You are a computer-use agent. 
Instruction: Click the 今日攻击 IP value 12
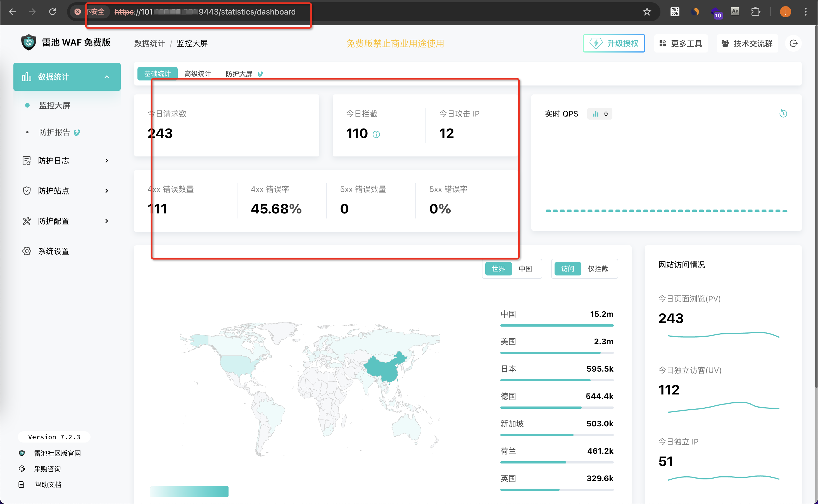(x=446, y=133)
